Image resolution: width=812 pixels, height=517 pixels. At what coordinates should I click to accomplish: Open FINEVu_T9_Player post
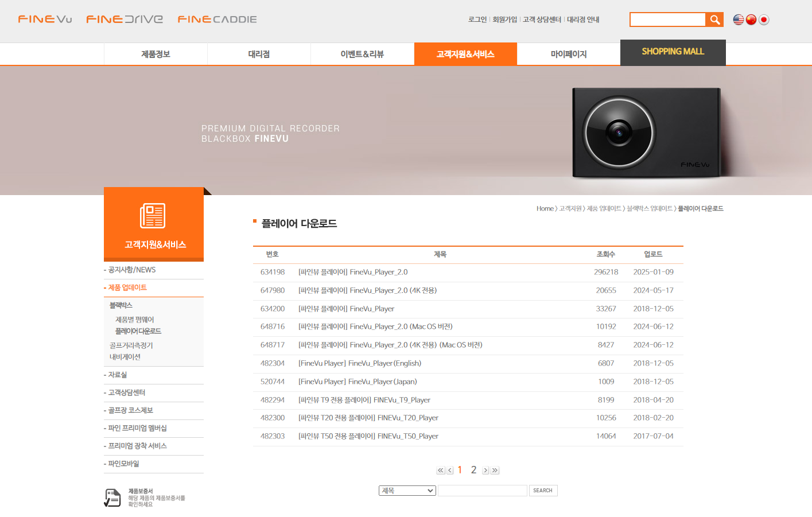point(364,400)
